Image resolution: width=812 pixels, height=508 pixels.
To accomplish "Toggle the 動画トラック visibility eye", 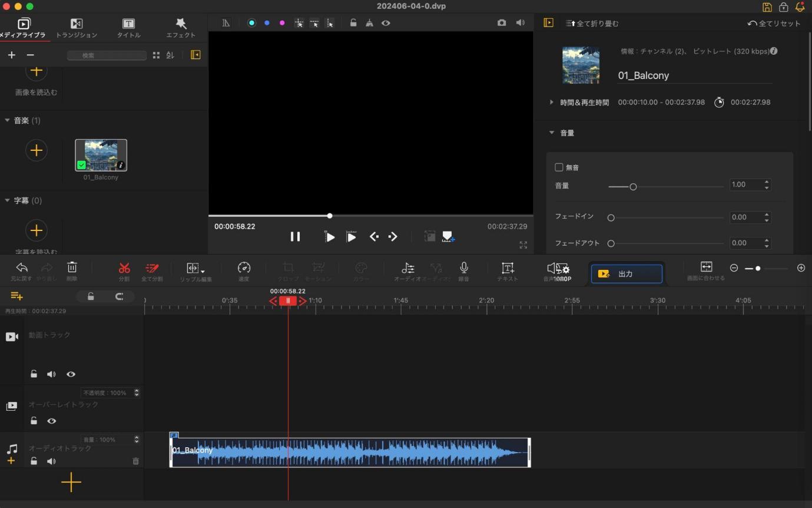I will (71, 374).
